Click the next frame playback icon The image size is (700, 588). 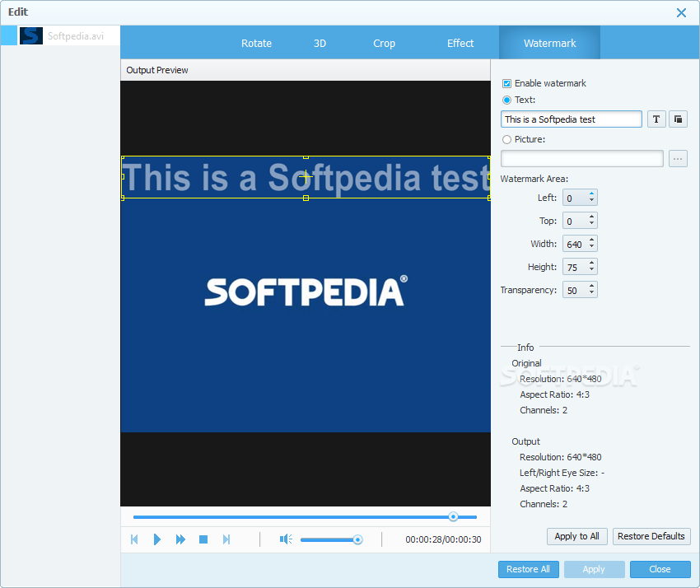[x=226, y=539]
